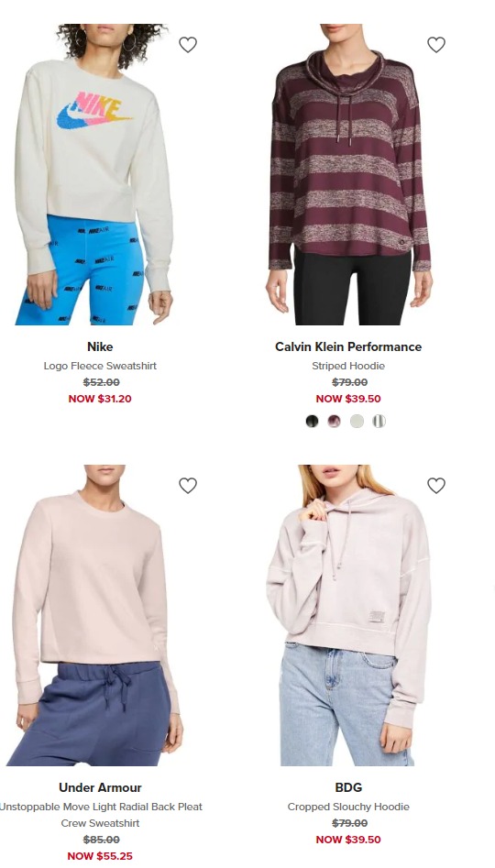View the BDG cropped hoodie photo
495x868 pixels.
click(349, 615)
